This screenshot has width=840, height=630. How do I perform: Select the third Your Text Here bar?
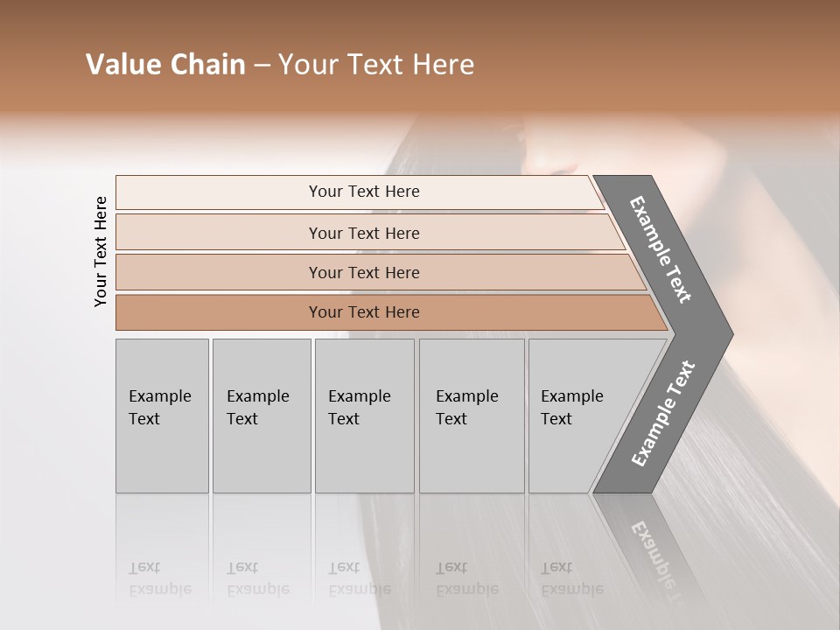(381, 272)
